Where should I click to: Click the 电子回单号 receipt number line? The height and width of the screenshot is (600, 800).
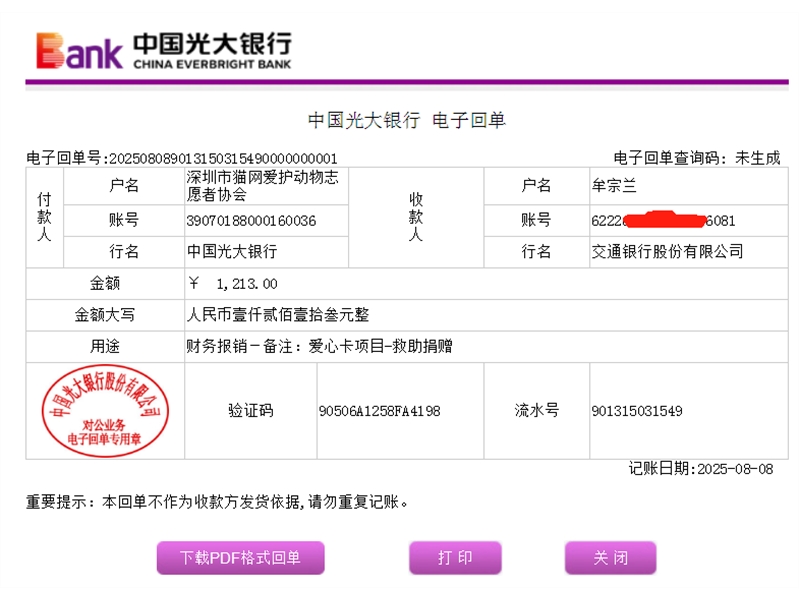point(182,158)
